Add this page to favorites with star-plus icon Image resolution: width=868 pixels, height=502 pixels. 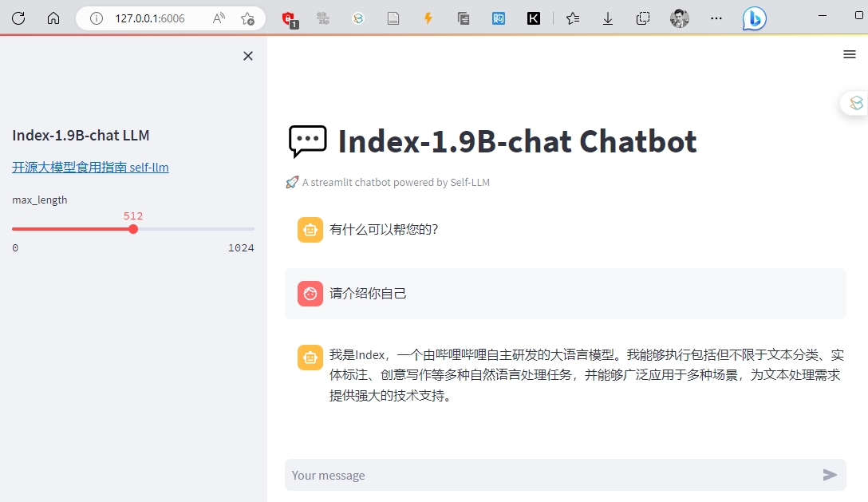248,18
